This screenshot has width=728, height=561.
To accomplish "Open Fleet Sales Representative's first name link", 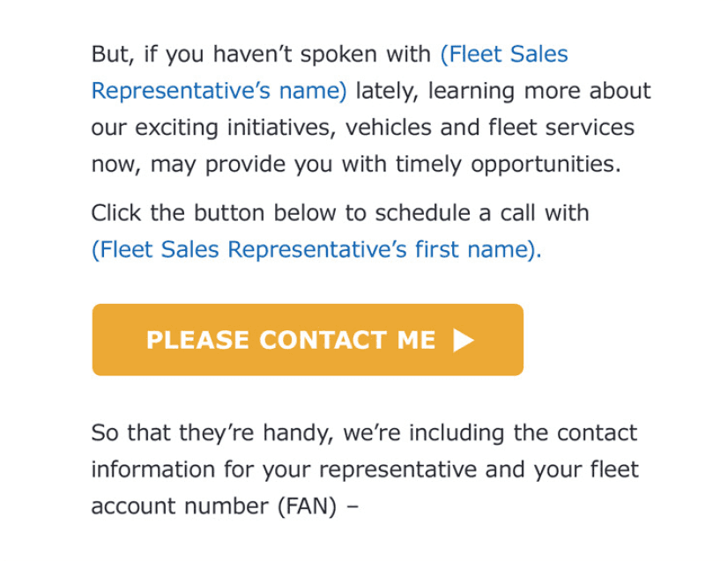I will point(316,249).
